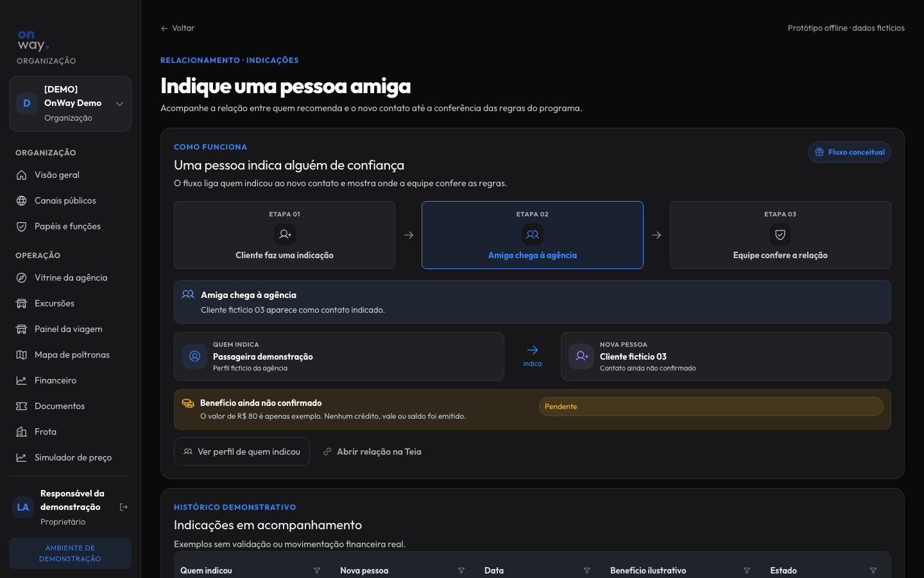The image size is (924, 578).
Task: Open the Nova pessoa column filter
Action: click(x=461, y=570)
